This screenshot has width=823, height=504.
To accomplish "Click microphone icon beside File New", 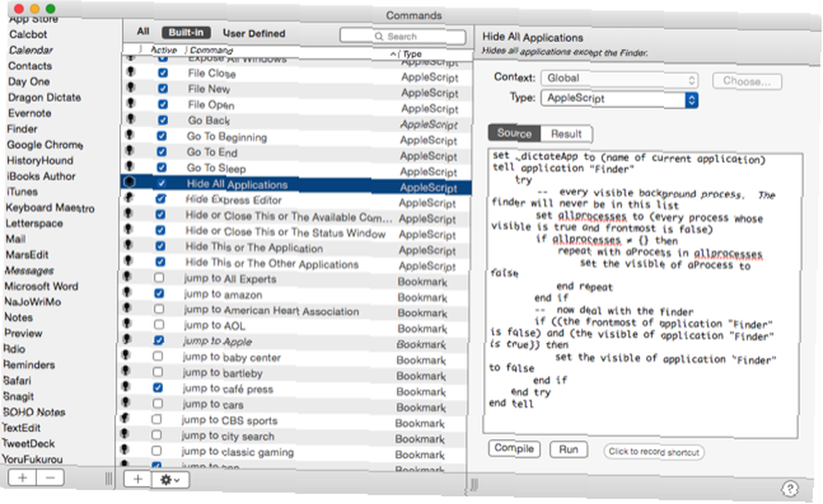I will point(131,88).
